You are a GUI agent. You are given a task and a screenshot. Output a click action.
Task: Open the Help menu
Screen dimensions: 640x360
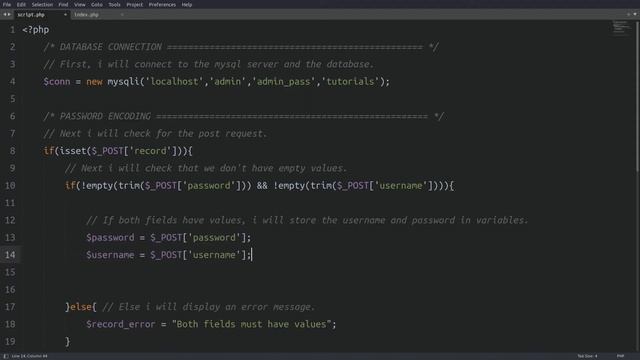click(187, 4)
